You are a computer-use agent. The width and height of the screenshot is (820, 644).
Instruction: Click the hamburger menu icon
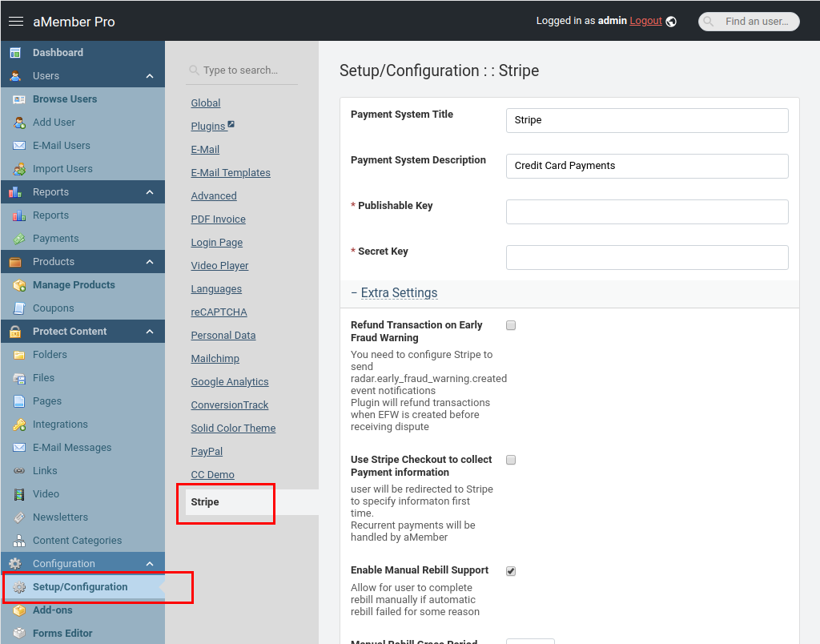click(x=16, y=22)
